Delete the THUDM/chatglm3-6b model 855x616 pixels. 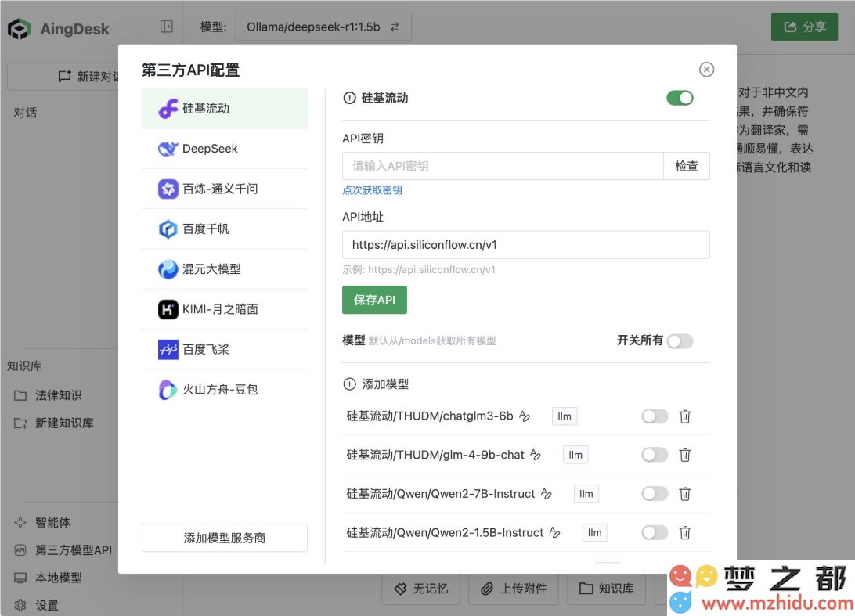click(x=685, y=416)
